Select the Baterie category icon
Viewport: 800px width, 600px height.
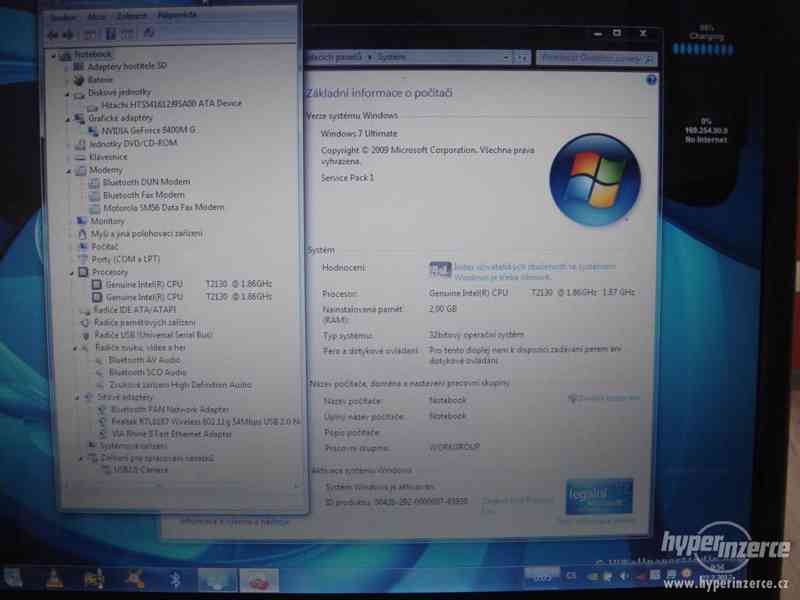click(x=78, y=80)
